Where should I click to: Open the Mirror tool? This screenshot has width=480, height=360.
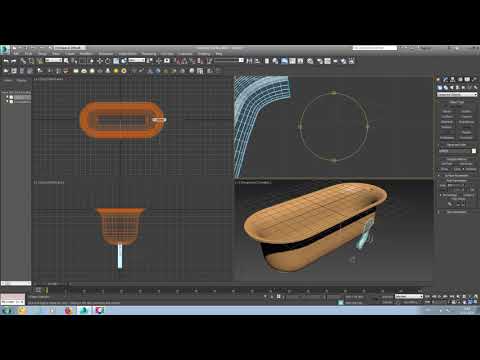pos(249,61)
